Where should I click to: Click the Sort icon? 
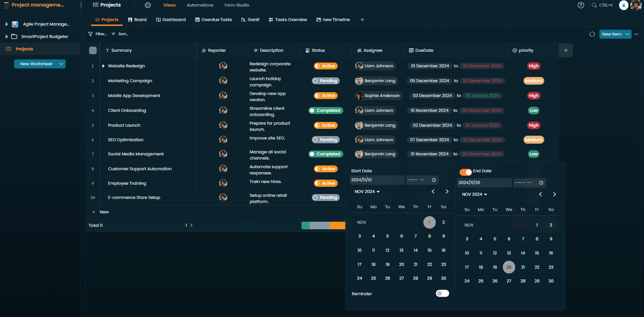(113, 34)
